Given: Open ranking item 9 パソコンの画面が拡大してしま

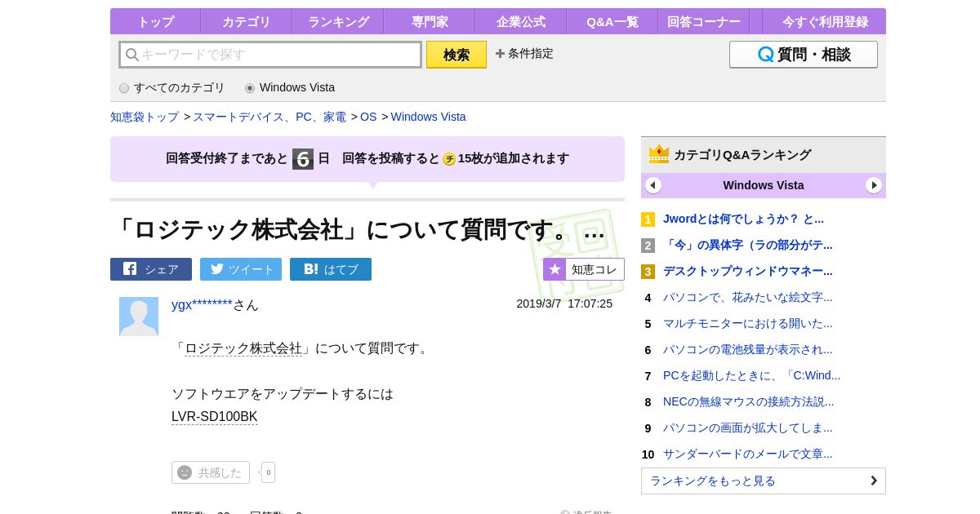Looking at the screenshot, I should (x=748, y=428).
